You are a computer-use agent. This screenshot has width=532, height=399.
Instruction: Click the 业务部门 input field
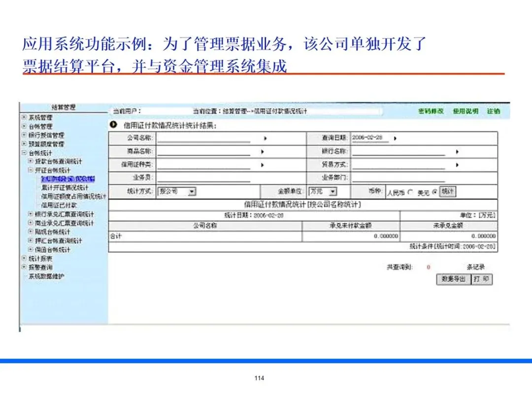[x=399, y=178]
